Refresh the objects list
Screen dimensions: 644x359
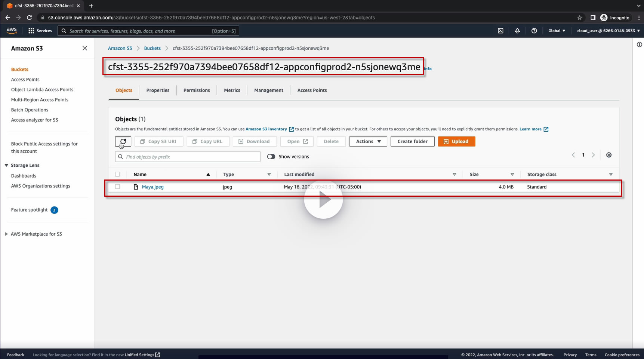(x=123, y=141)
